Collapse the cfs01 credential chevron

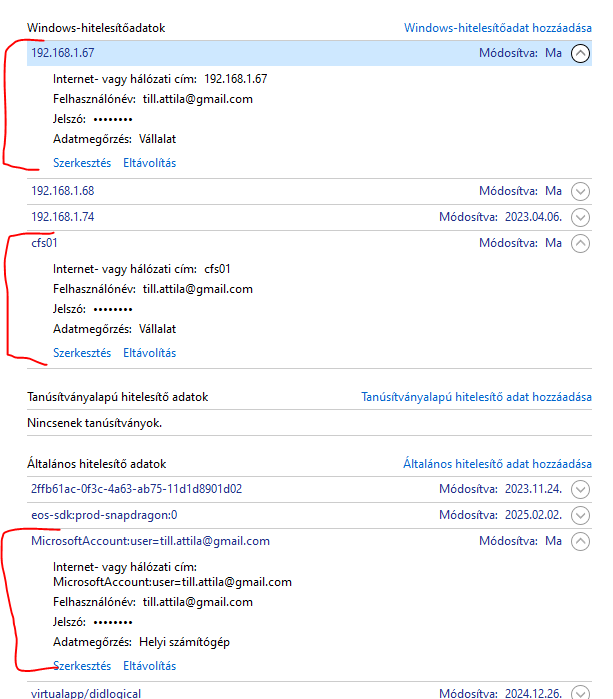580,243
